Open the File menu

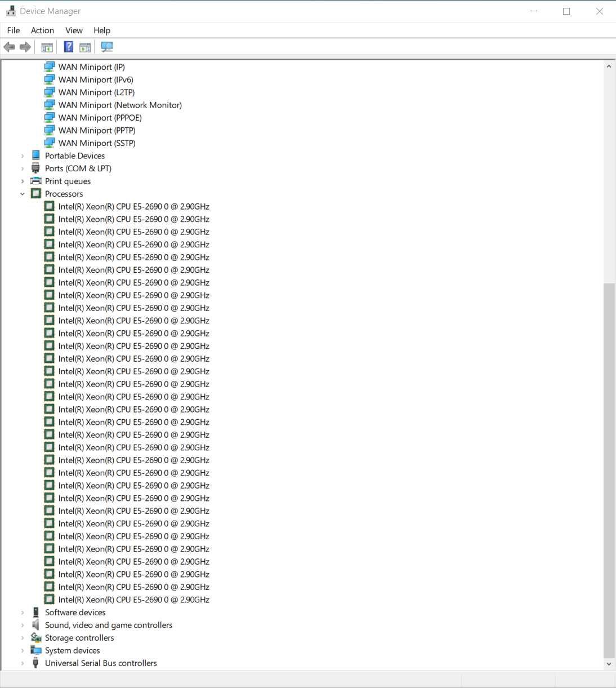[14, 30]
